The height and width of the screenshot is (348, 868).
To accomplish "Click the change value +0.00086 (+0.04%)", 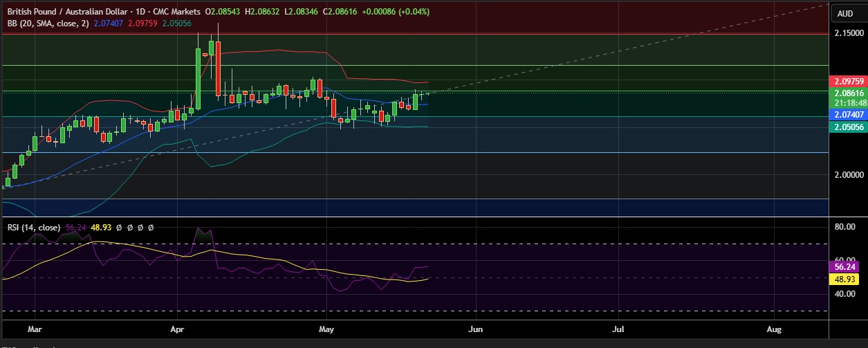I will tap(396, 12).
